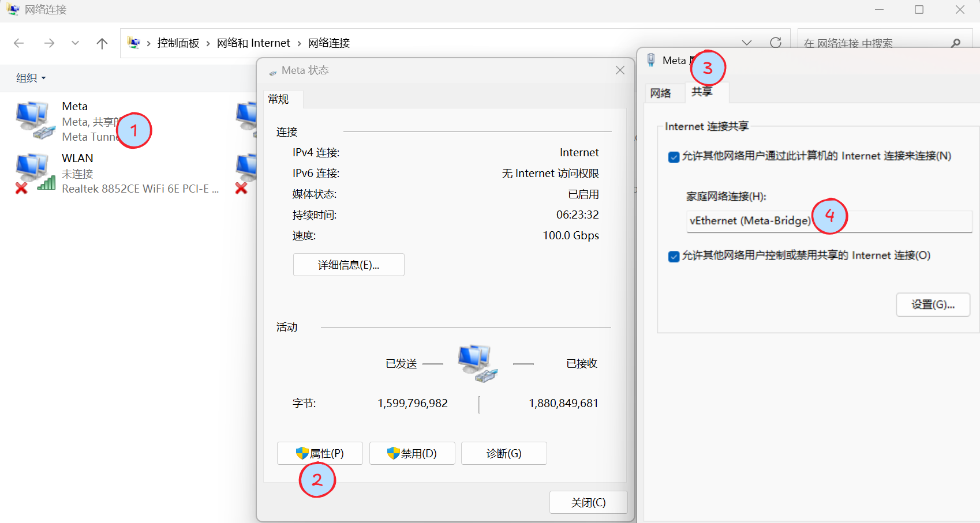The height and width of the screenshot is (523, 980).
Task: Click 诊断(G) to diagnose the connection
Action: click(x=503, y=453)
